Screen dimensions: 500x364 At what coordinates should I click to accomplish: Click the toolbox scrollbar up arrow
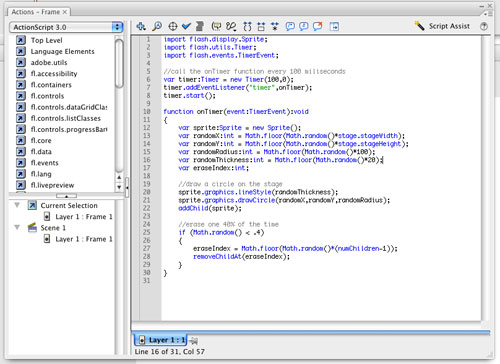(119, 177)
